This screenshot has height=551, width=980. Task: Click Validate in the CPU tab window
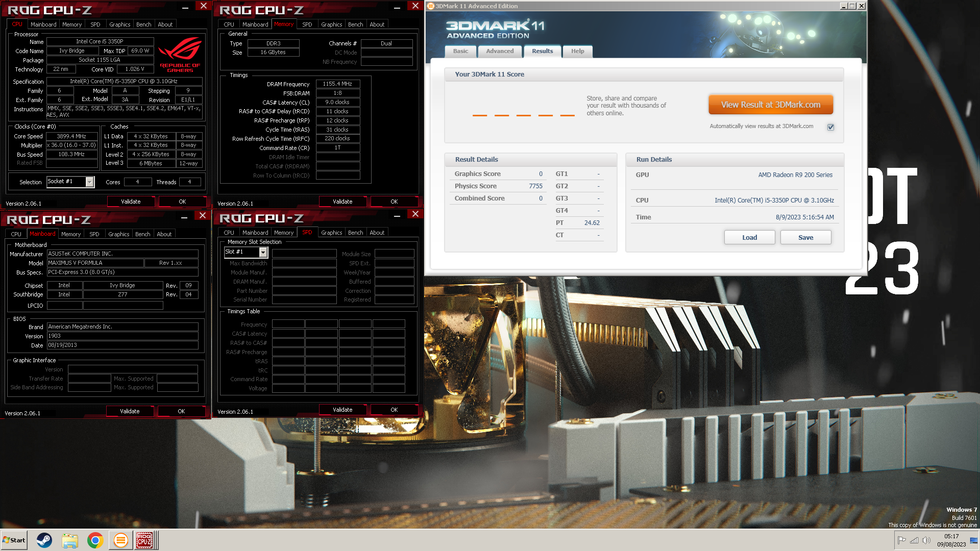pos(131,202)
